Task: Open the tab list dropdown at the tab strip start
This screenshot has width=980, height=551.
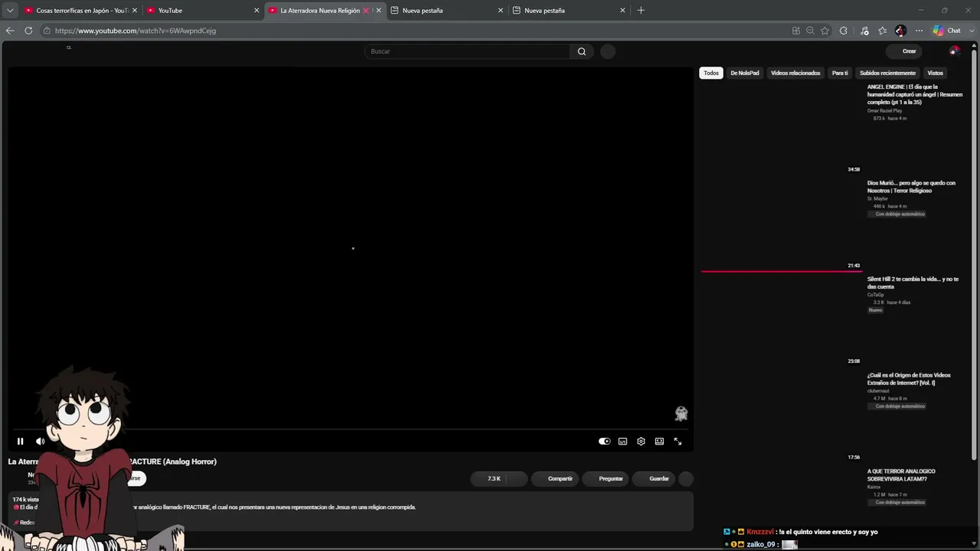Action: coord(10,11)
